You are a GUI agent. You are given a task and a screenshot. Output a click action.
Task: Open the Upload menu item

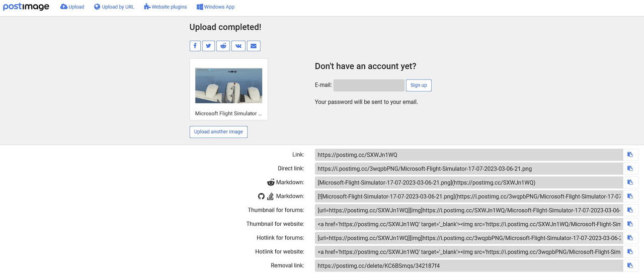[72, 7]
